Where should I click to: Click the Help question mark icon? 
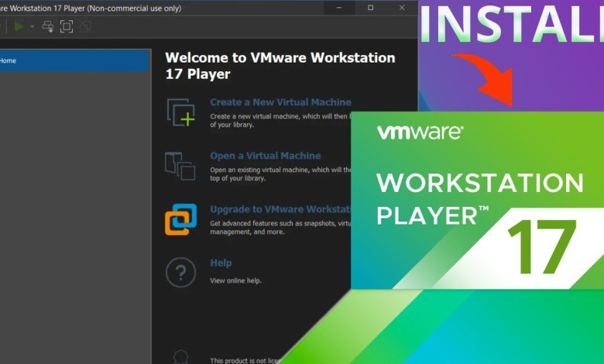click(180, 273)
